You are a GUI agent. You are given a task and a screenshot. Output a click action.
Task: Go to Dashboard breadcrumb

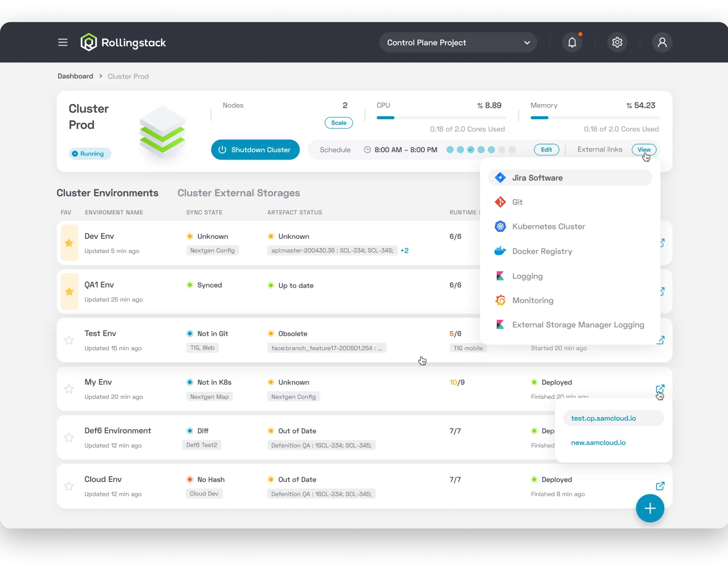[x=75, y=76]
